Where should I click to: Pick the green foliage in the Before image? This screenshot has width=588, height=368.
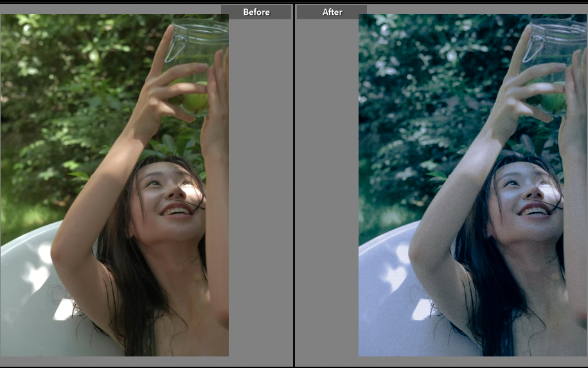(x=64, y=96)
